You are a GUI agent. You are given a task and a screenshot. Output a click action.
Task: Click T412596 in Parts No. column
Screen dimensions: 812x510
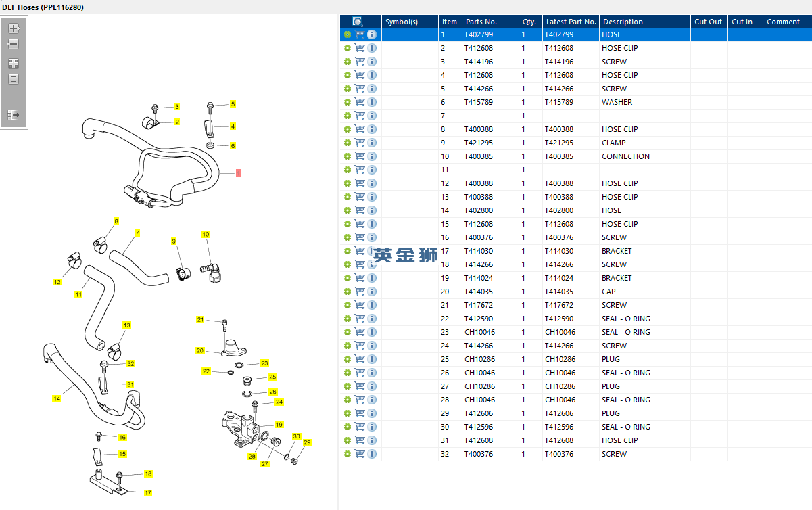tap(479, 427)
